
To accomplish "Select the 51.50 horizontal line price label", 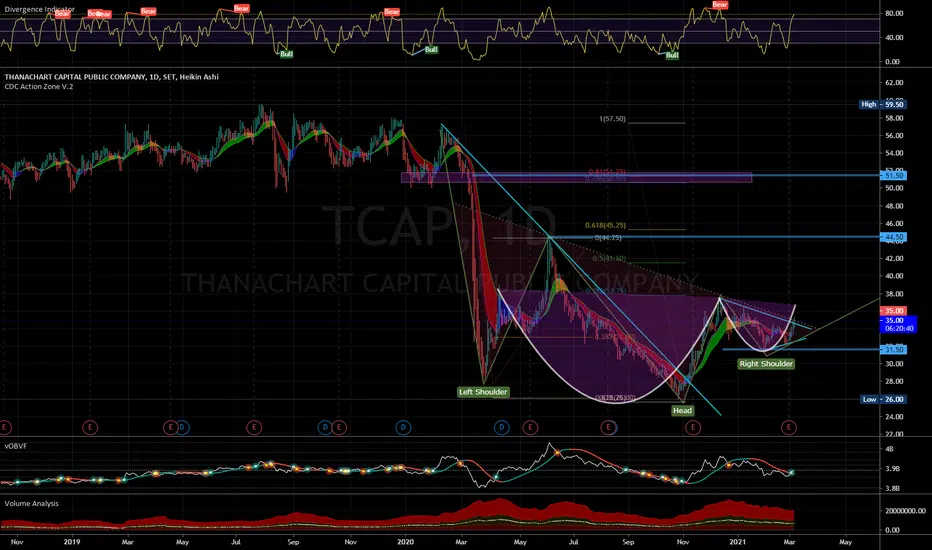I will [x=893, y=175].
